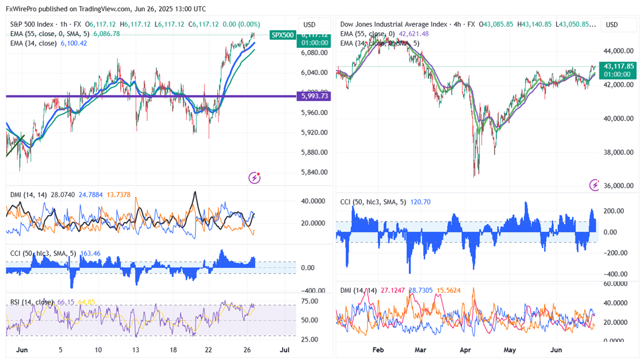The height and width of the screenshot is (360, 644).
Task: Click the 5,880.00 price axis label
Action: [314, 152]
